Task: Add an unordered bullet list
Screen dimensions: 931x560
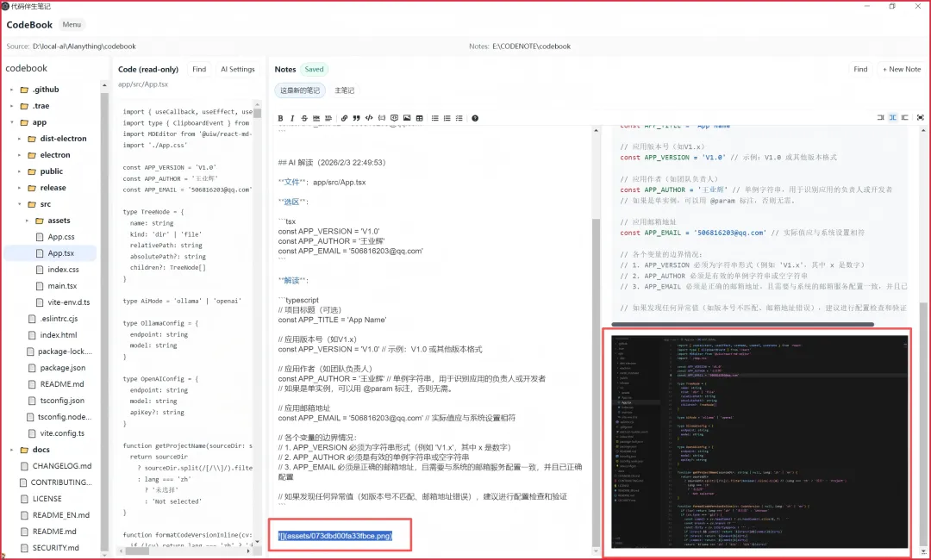Action: [435, 118]
